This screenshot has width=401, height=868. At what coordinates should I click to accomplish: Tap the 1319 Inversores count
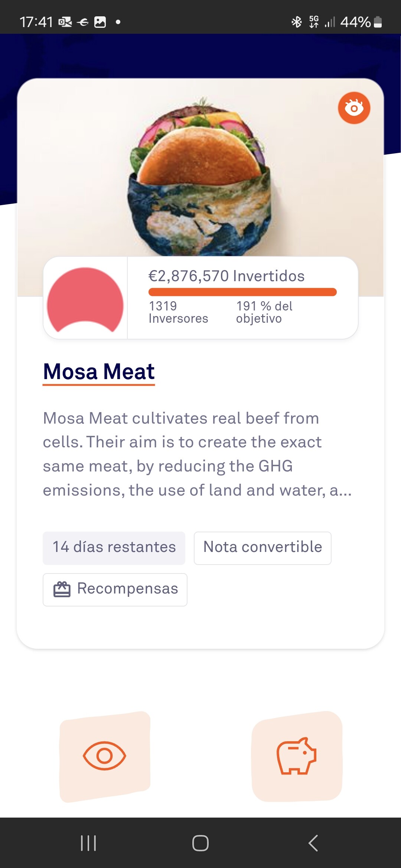click(x=178, y=312)
